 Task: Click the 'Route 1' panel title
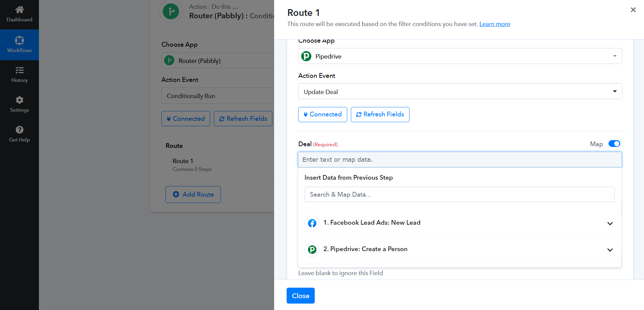(304, 13)
